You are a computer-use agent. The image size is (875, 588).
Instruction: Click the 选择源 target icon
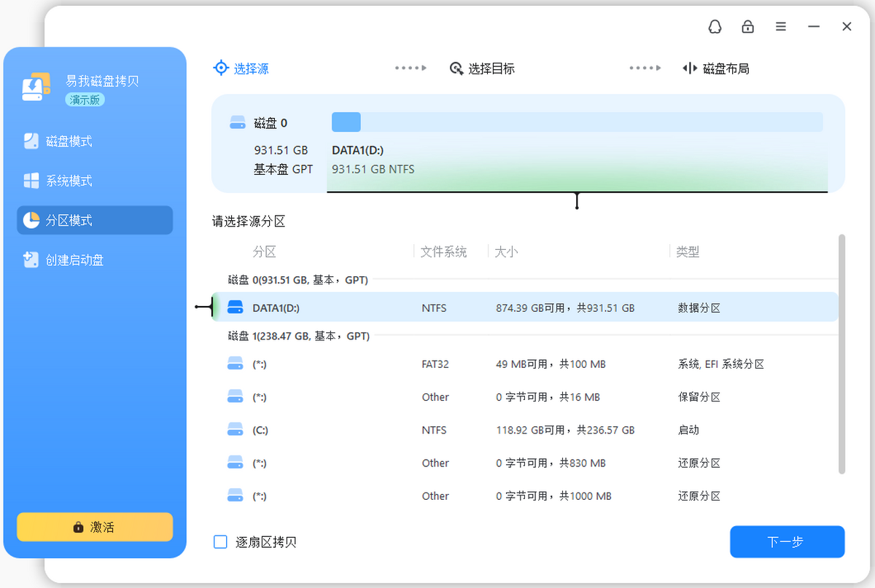pos(220,68)
